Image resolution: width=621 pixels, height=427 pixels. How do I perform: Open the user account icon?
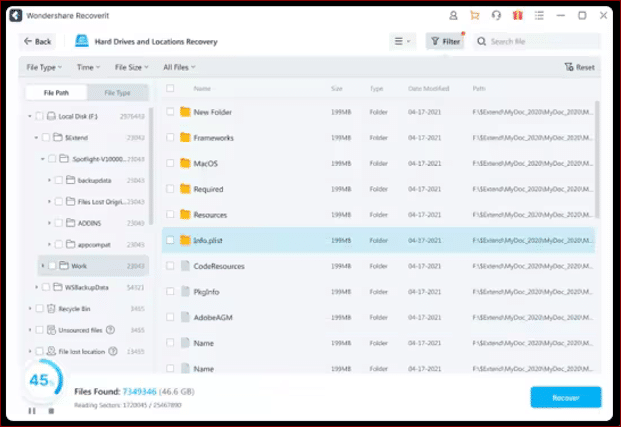point(453,15)
